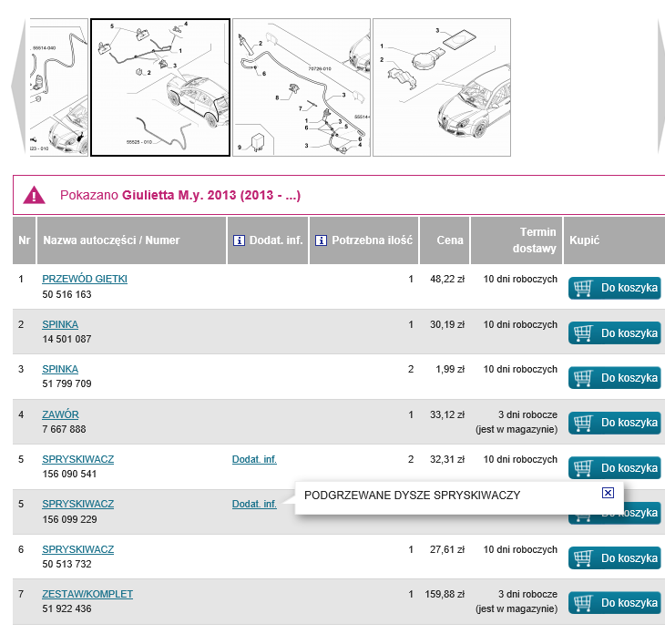Screen dimensions: 665x644
Task: Open the ZAWÓR part link
Action: (60, 414)
